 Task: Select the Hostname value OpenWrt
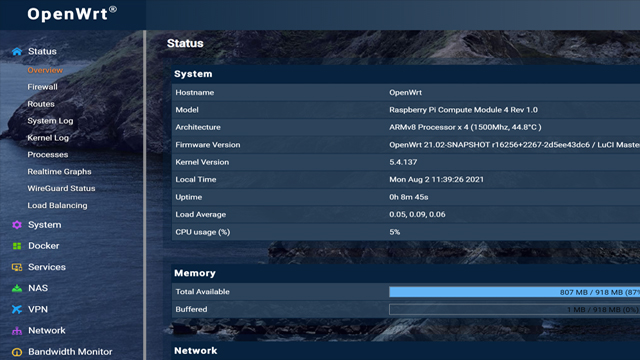coord(405,93)
